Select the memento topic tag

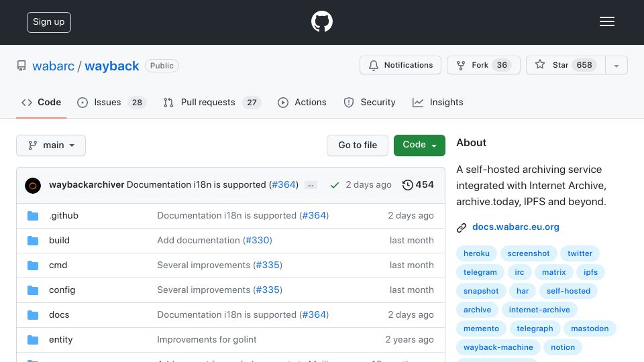pos(481,329)
